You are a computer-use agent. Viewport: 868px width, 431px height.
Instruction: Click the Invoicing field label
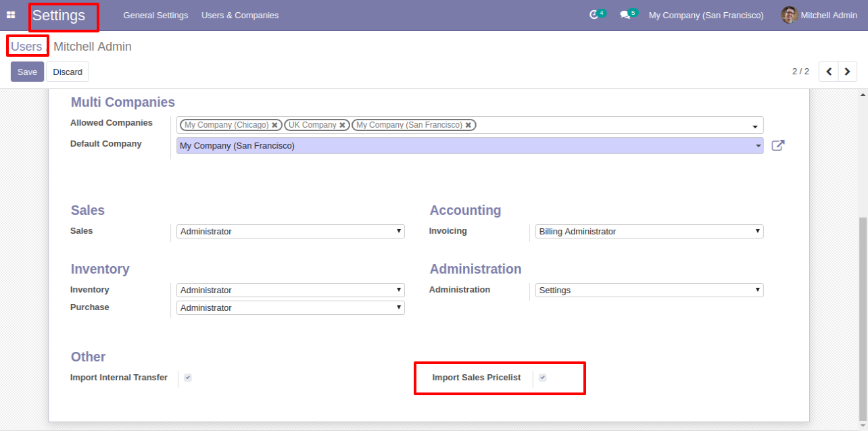coord(448,231)
